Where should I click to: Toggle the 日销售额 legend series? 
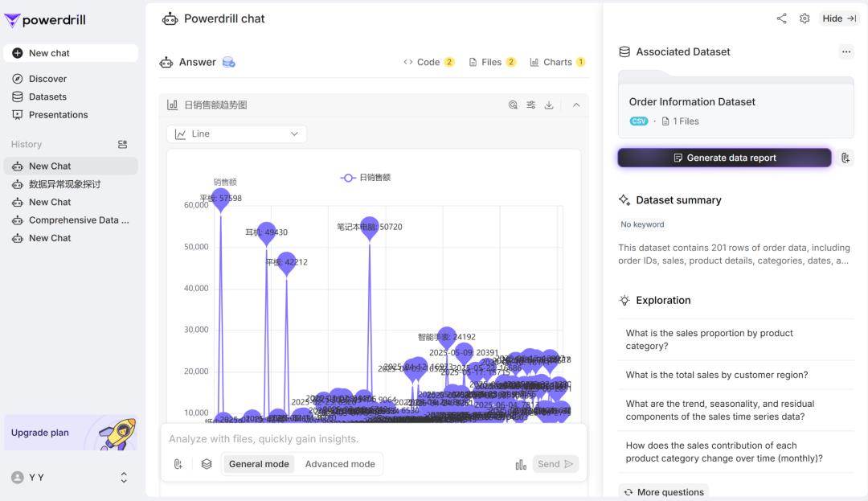pyautogui.click(x=366, y=177)
